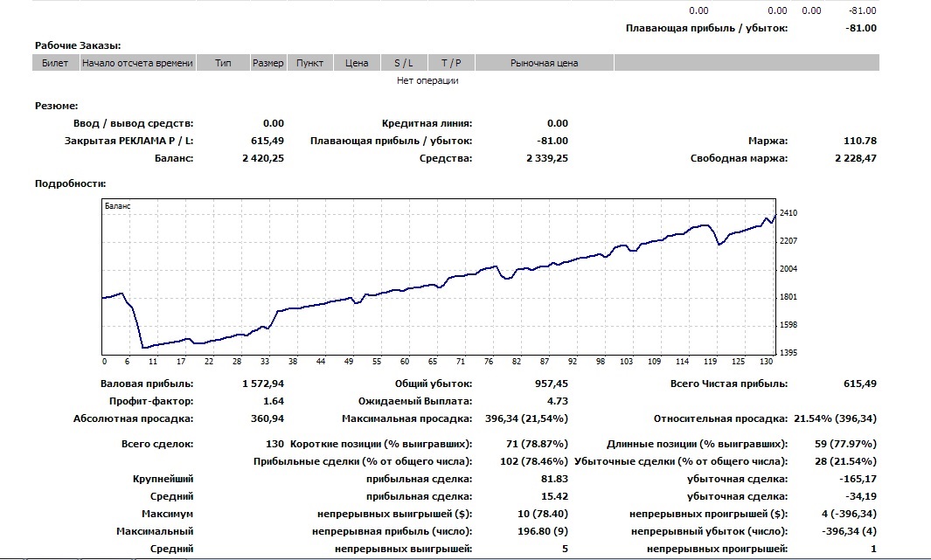Click consecutive wins value 10 (78.40)
Screen dimensions: 931x560
543,515
